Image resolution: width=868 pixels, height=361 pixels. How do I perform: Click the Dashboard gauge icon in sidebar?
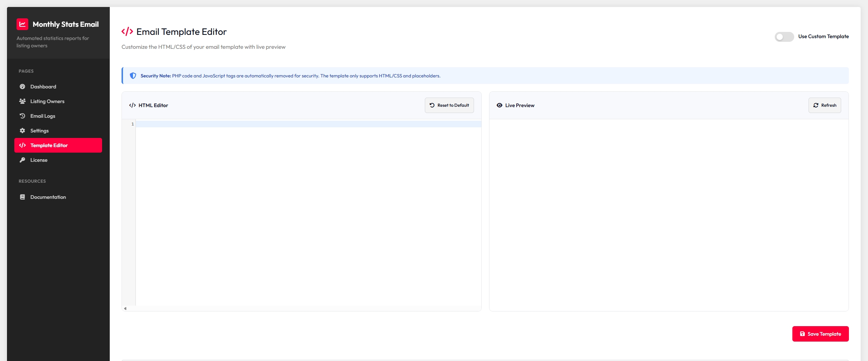[x=22, y=87]
